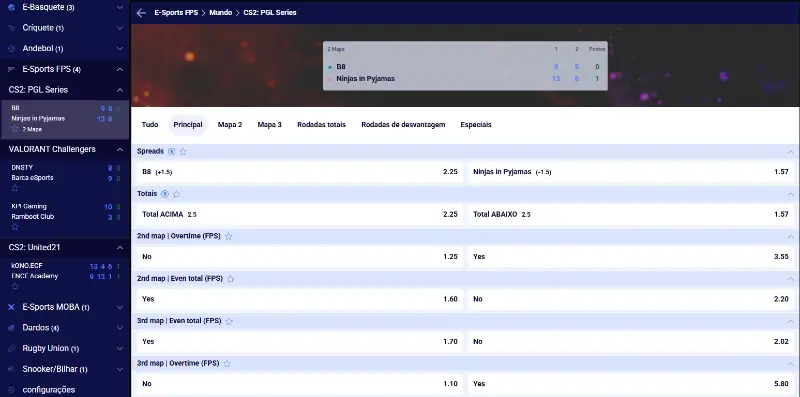This screenshot has width=800, height=397.
Task: Click the Rugby Union sport icon
Action: coord(11,349)
